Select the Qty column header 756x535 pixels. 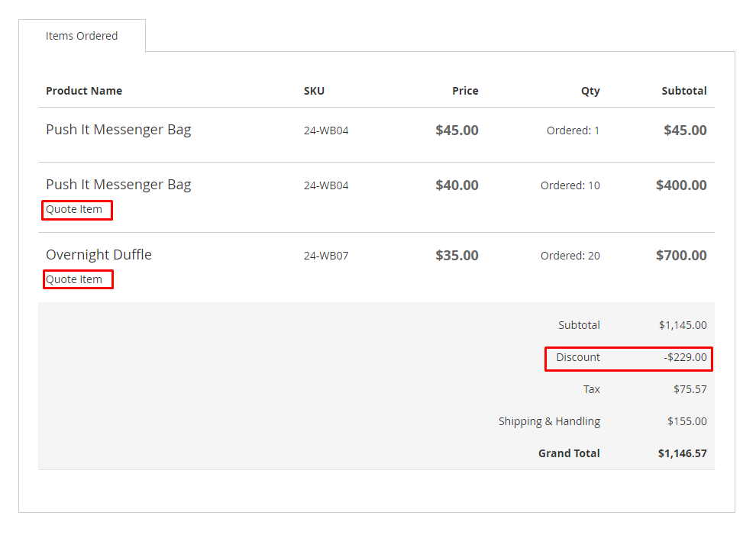pos(590,91)
